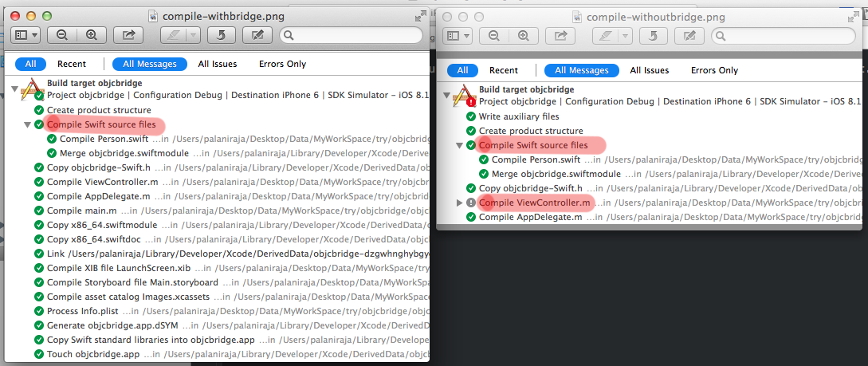Image resolution: width=868 pixels, height=366 pixels.
Task: Select All filter in right build log
Action: click(x=463, y=70)
